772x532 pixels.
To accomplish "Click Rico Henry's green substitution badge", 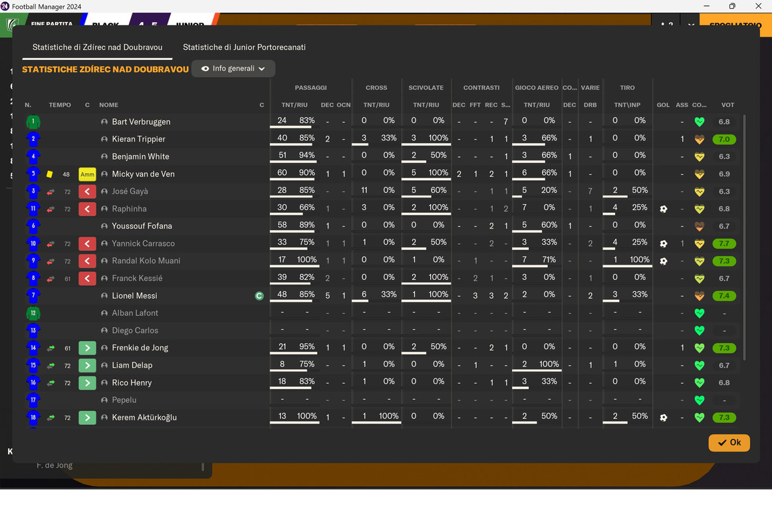I will point(87,383).
